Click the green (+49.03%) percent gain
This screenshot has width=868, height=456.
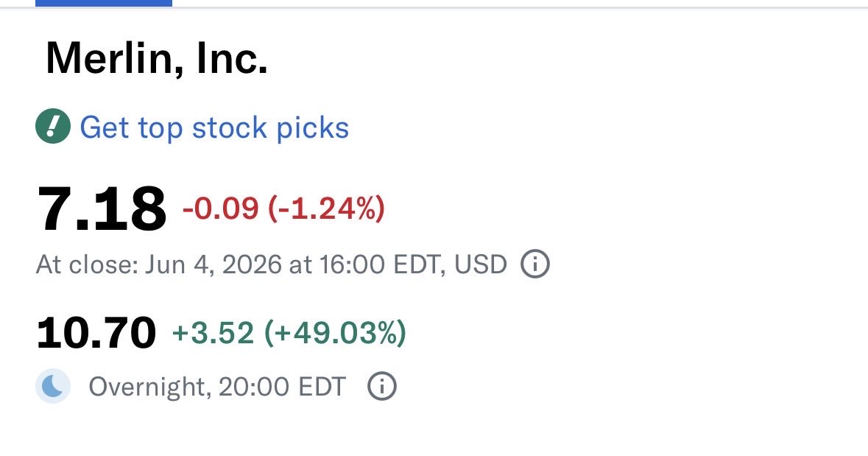point(336,332)
